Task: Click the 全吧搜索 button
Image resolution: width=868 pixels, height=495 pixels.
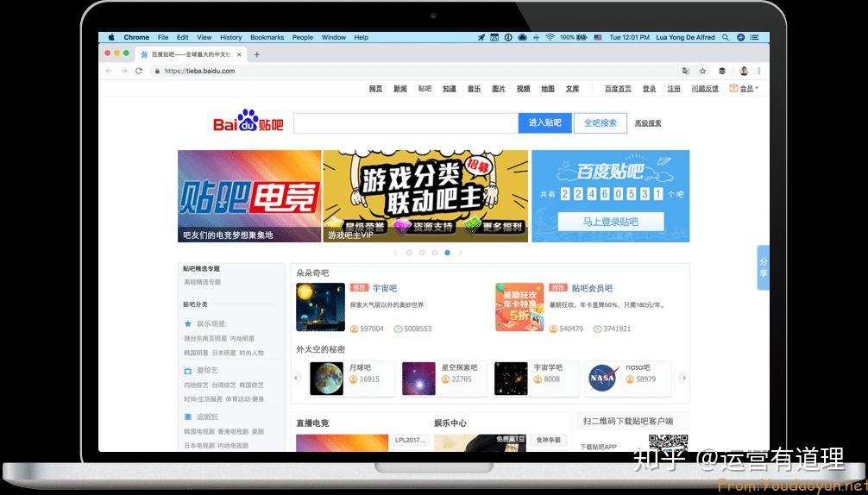Action: (x=600, y=122)
